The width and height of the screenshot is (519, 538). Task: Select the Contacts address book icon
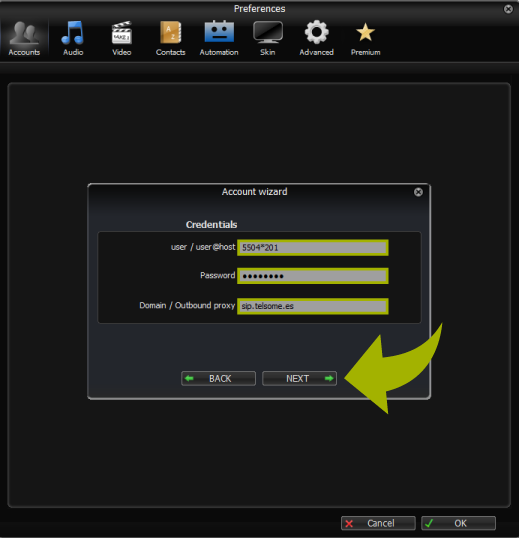click(x=170, y=33)
